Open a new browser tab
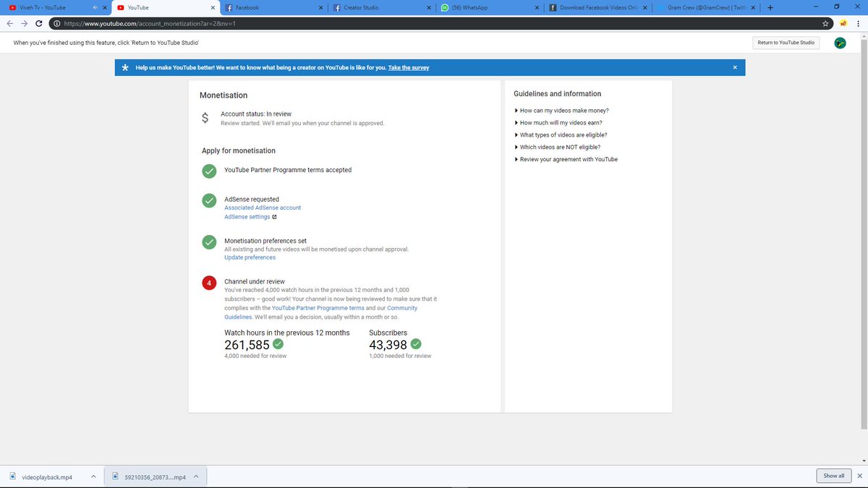Screen dimensions: 868x488 point(770,7)
